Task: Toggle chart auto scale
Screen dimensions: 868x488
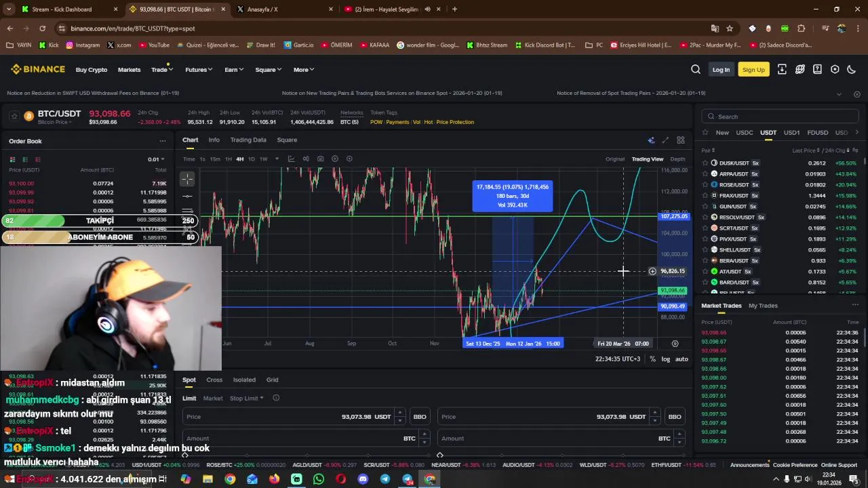Action: tap(682, 359)
